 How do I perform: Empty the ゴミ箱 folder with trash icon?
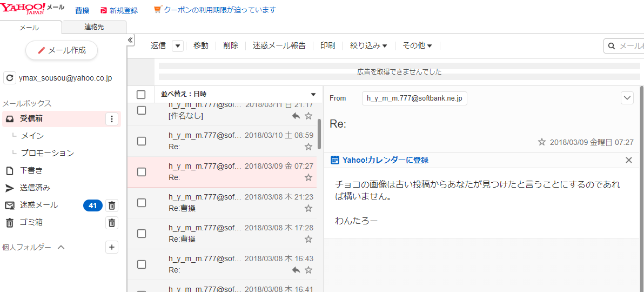point(112,223)
